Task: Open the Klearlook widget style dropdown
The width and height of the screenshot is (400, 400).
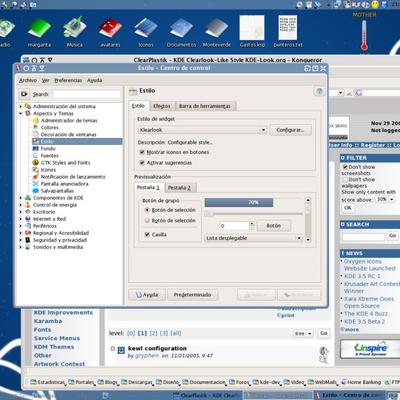Action: (202, 130)
